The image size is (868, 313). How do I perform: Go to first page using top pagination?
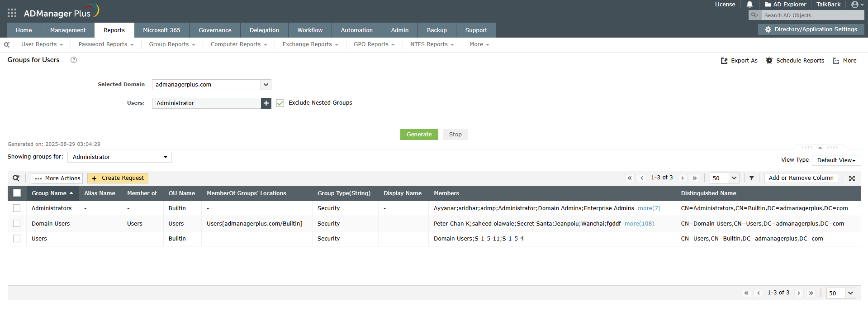[630, 178]
